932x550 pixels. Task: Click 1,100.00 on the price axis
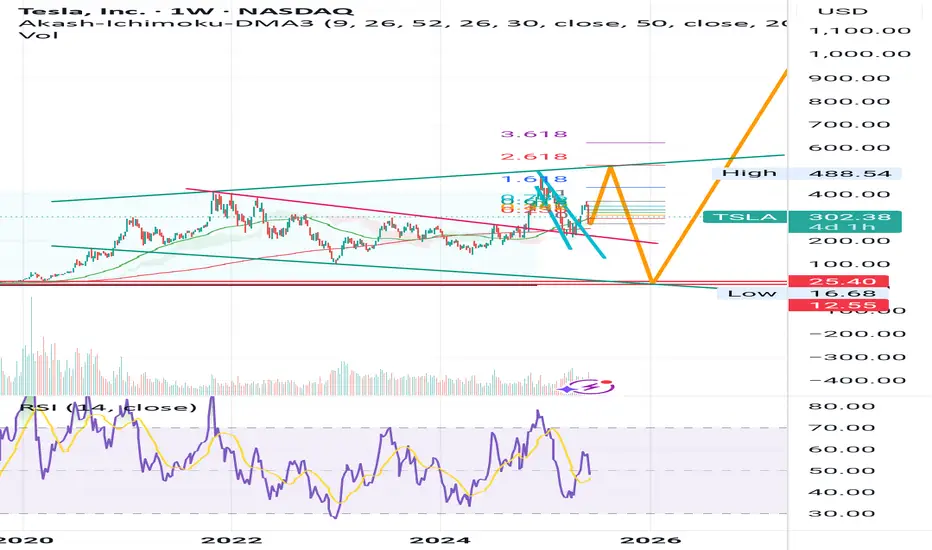coord(859,31)
